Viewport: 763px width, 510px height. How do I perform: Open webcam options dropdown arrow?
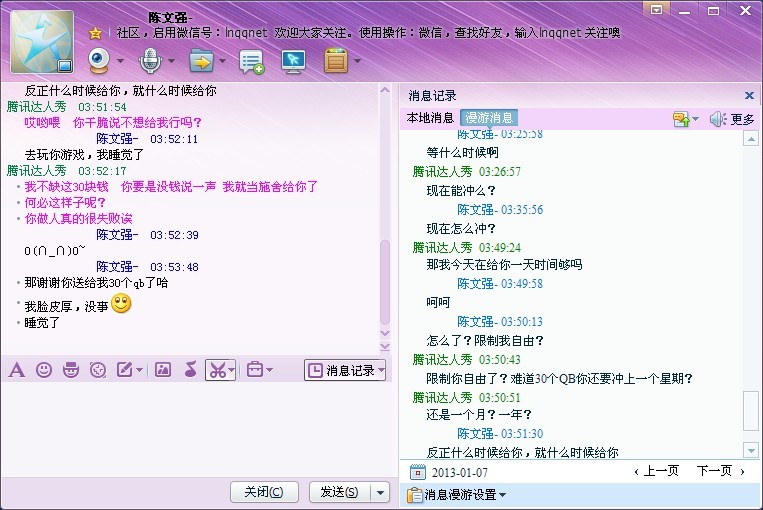pos(120,61)
